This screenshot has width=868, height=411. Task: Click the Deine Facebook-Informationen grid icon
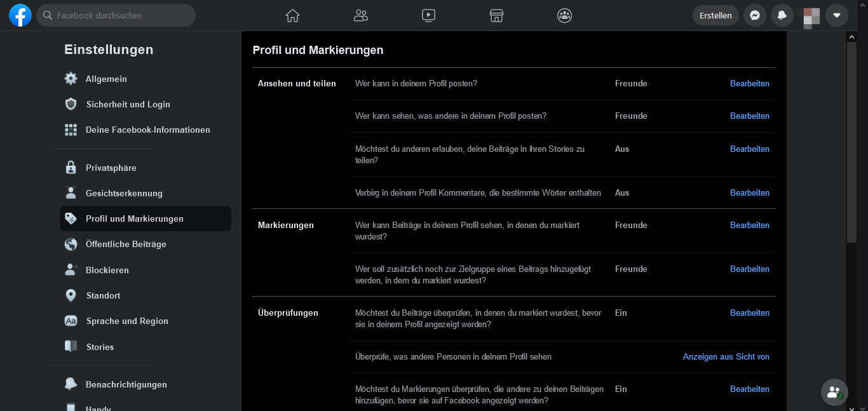click(x=71, y=130)
